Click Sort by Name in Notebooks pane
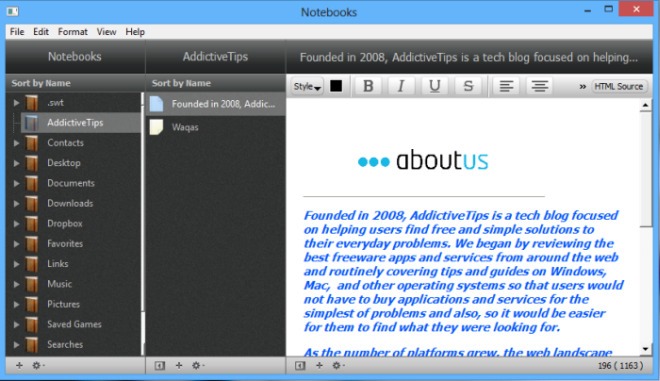 click(x=41, y=83)
